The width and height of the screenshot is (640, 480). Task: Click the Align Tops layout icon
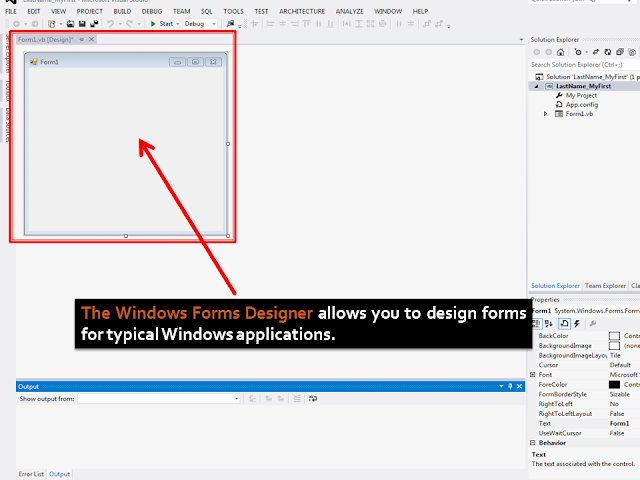[x=307, y=24]
